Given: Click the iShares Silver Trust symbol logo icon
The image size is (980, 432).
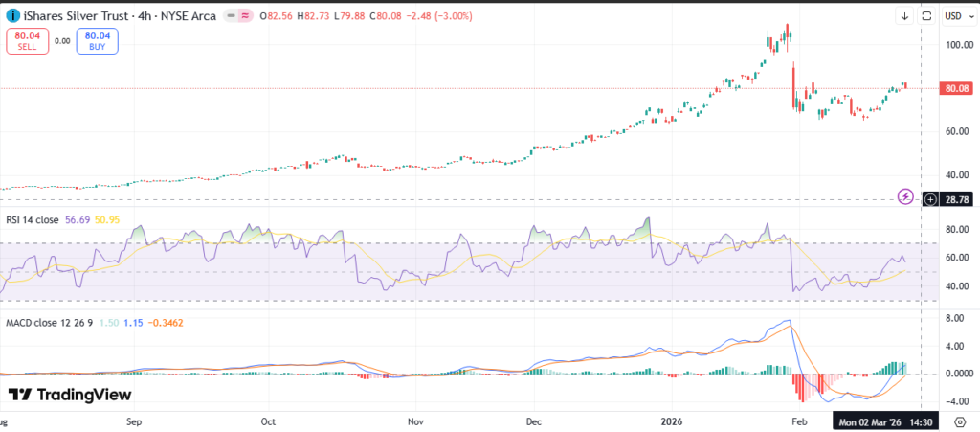Looking at the screenshot, I should 13,16.
